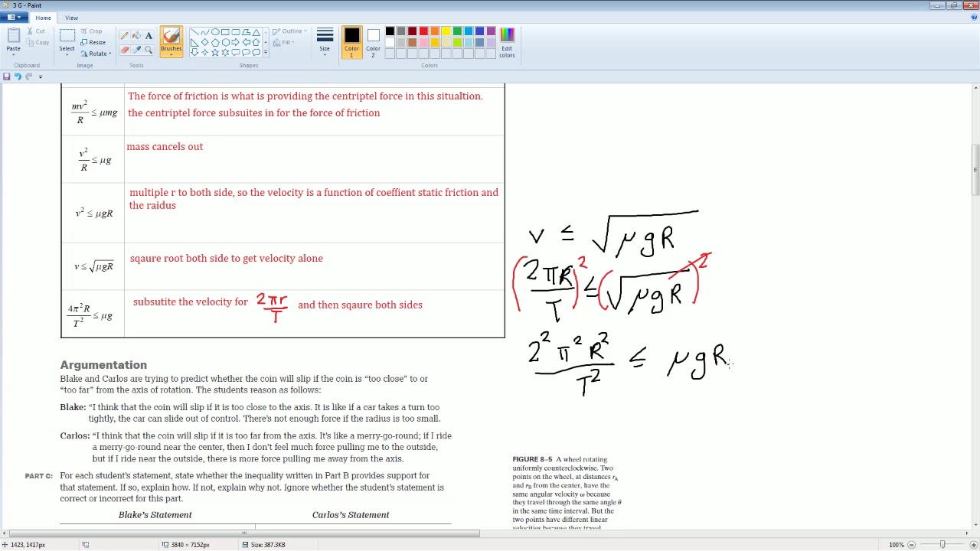Click the 100% zoom level text
The image size is (980, 551).
[897, 545]
